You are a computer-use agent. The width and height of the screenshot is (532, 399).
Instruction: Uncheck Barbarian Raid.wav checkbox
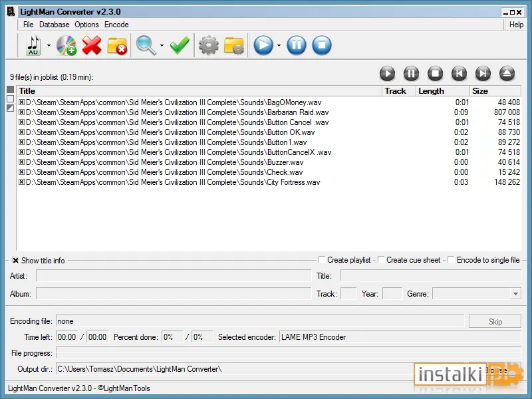point(21,112)
